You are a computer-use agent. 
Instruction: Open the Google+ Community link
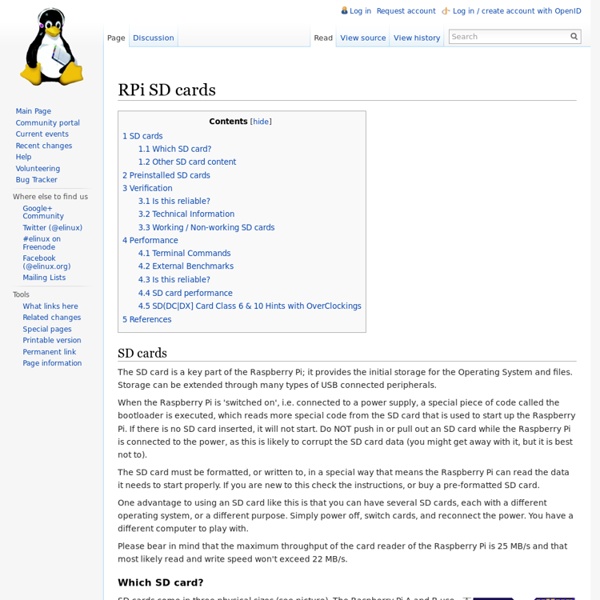[43, 212]
